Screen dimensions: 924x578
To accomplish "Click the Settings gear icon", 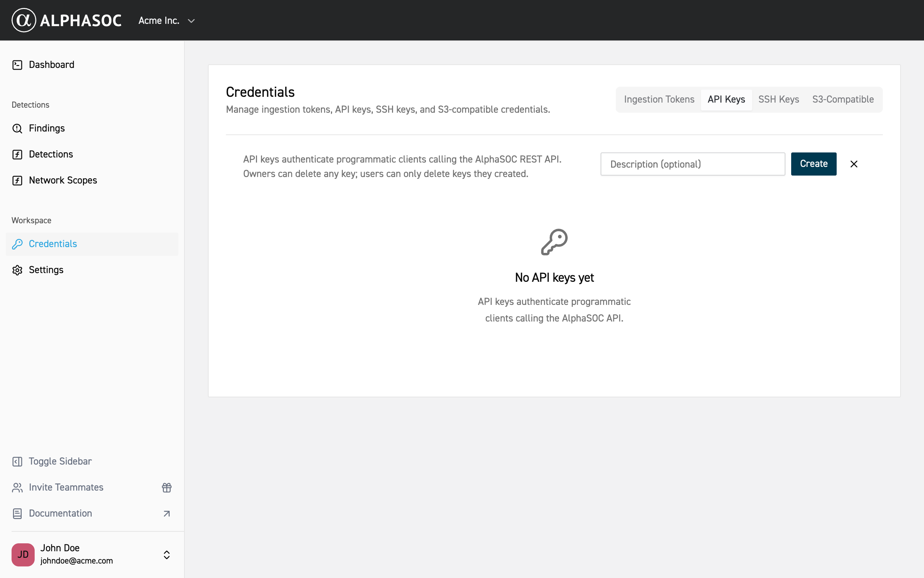I will pyautogui.click(x=17, y=270).
